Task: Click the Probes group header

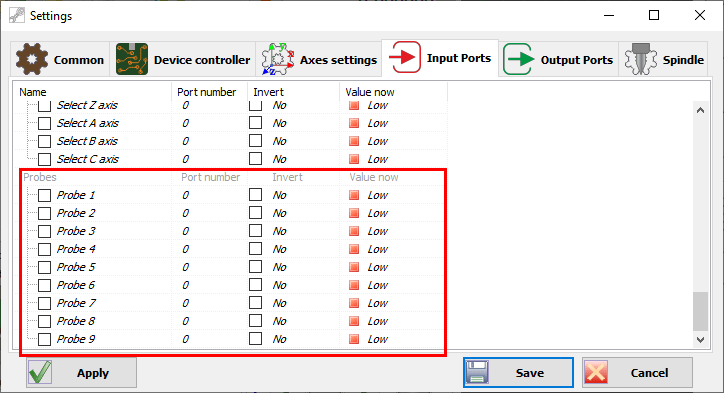Action: [x=40, y=177]
